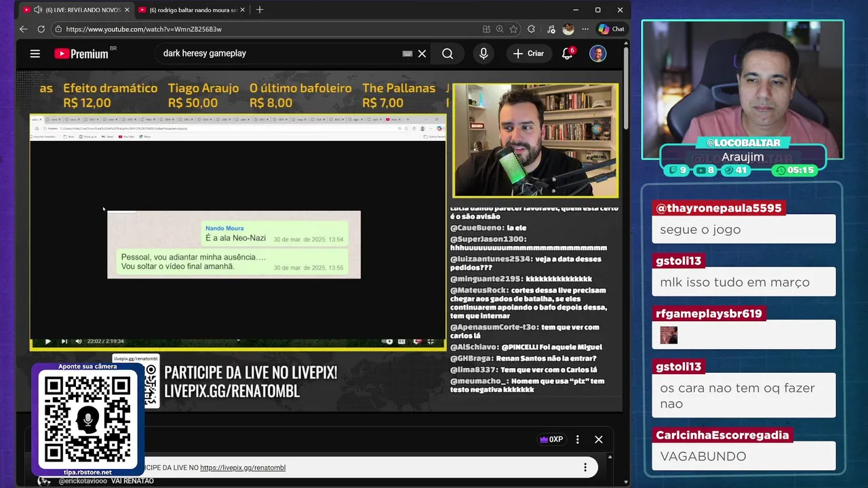Open the livepix.gg/renatombl pinned link

click(243, 468)
